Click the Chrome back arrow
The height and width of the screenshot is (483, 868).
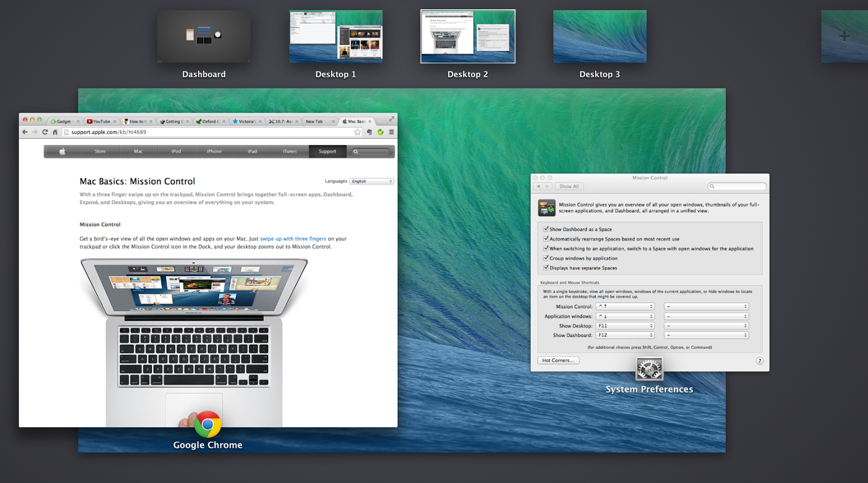[x=25, y=132]
